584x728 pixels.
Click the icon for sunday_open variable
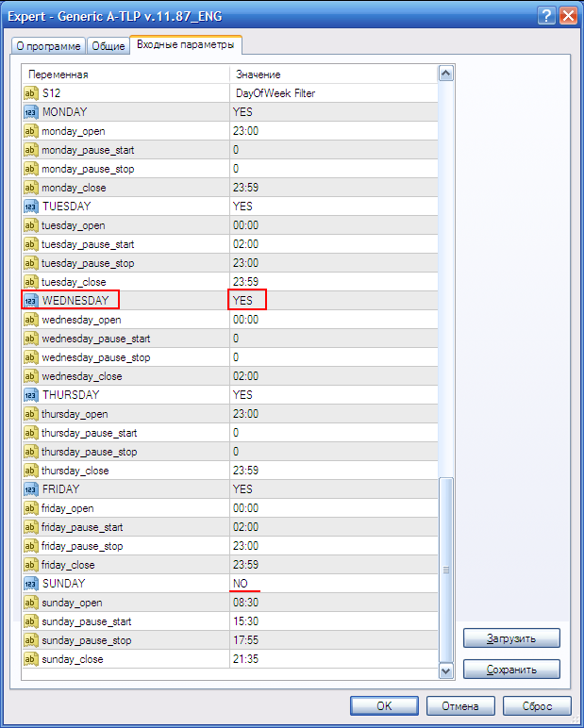pyautogui.click(x=31, y=603)
